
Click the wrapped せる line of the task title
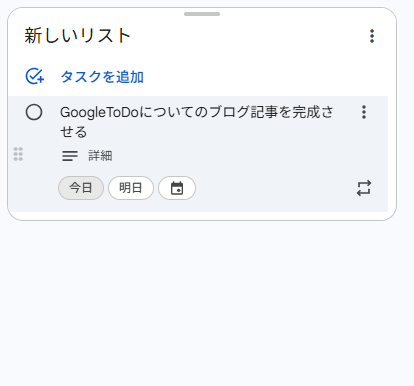[73, 132]
